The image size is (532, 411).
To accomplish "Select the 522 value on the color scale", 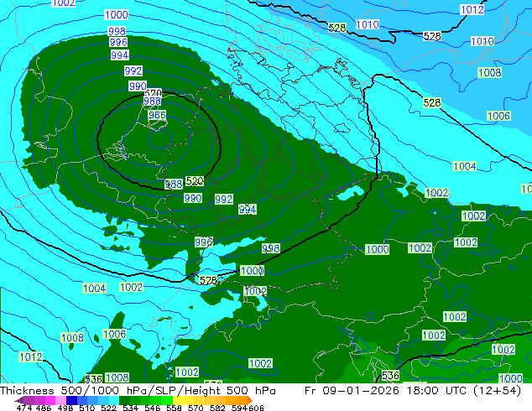I will pos(108,408).
